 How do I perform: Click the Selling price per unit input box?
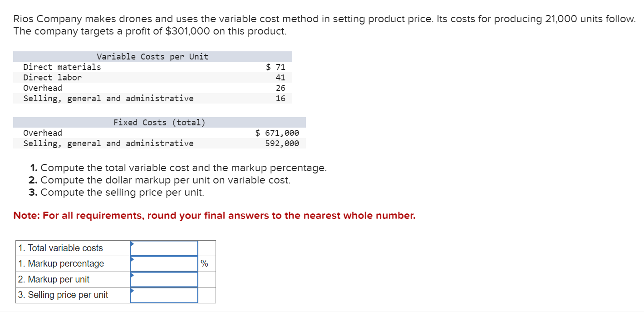click(164, 295)
